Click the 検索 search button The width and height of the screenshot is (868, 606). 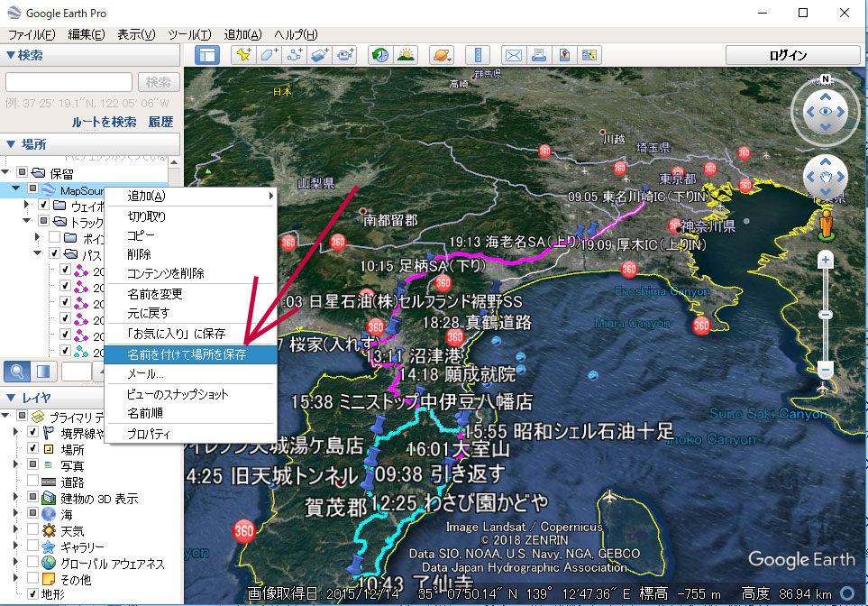coord(159,82)
